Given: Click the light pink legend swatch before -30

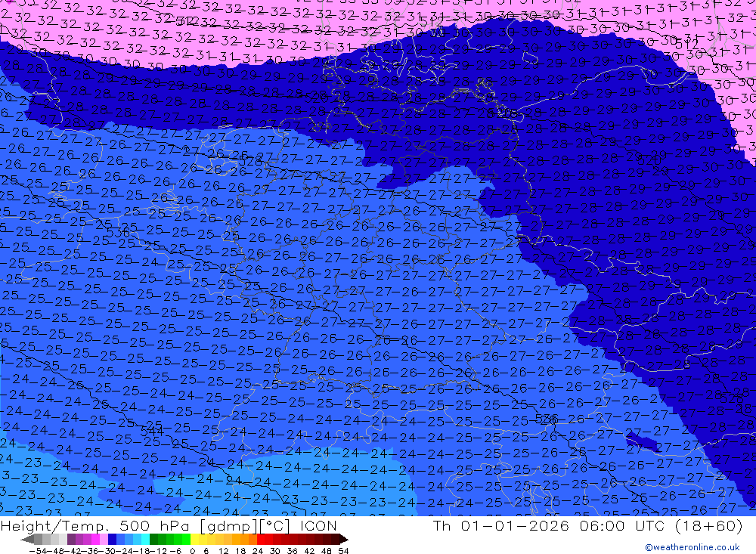Looking at the screenshot, I should pyautogui.click(x=104, y=540).
